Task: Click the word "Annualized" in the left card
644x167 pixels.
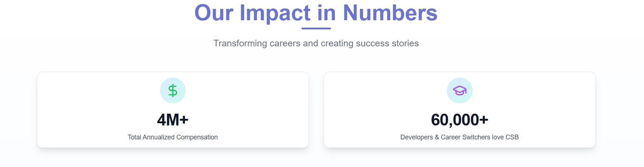Action: tap(159, 137)
